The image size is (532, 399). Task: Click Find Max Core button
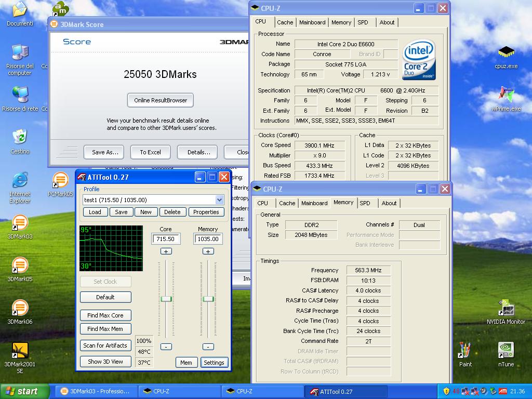tap(105, 315)
